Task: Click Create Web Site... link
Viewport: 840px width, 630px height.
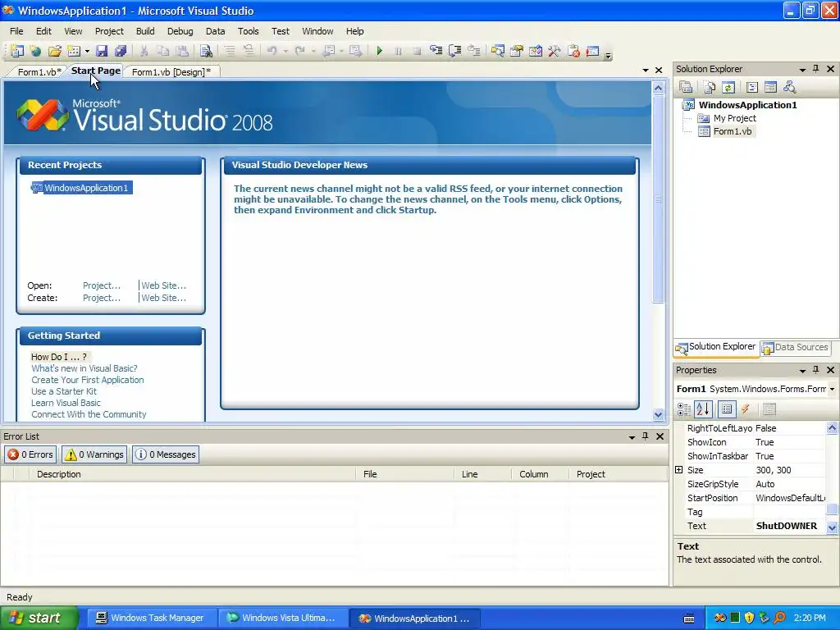Action: point(164,298)
